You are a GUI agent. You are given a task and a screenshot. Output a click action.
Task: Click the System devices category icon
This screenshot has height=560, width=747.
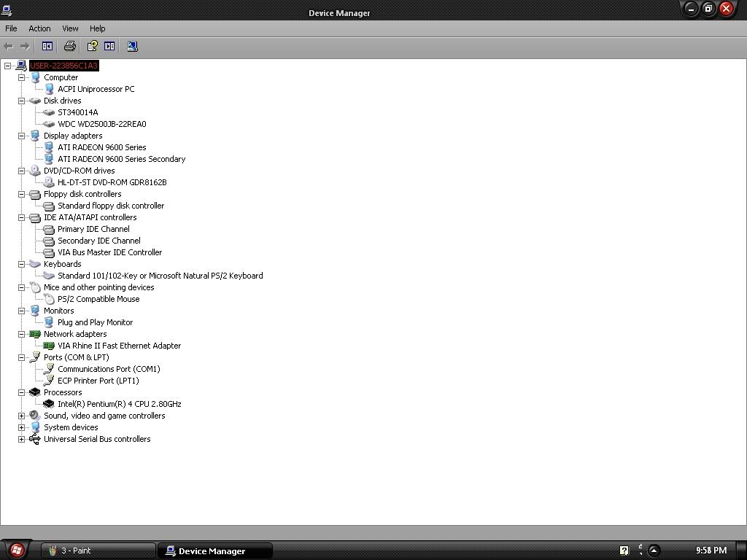click(35, 427)
